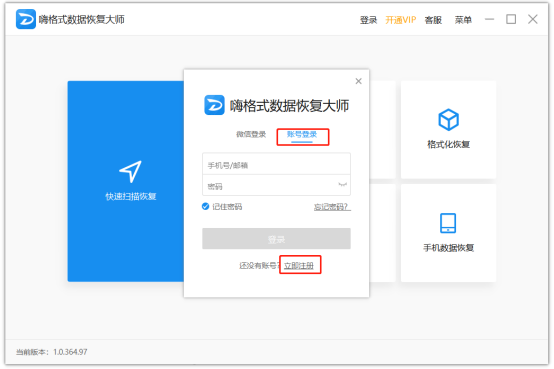Open the 立即注册 link
This screenshot has width=554, height=369.
coord(299,265)
